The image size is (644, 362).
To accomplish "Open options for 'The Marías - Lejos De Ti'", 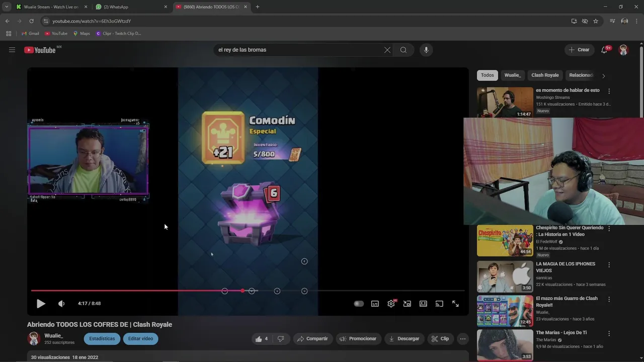I will (609, 333).
